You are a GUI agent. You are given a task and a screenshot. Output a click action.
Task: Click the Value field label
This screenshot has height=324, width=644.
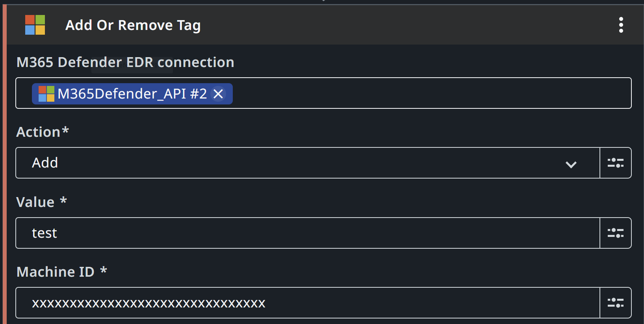click(x=42, y=202)
